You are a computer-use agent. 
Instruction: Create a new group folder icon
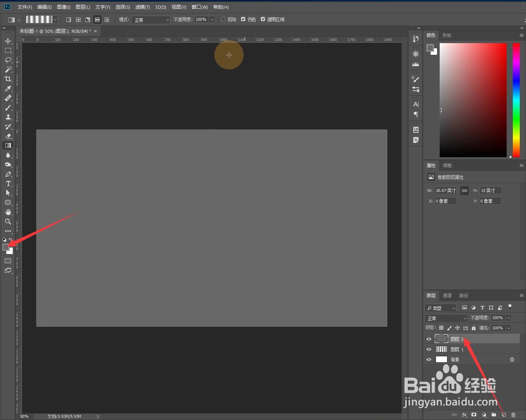pos(494,415)
